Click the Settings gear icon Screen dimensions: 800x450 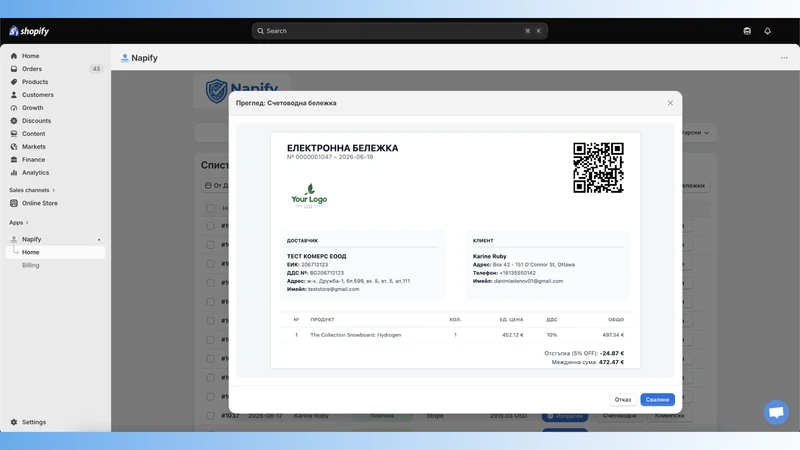[14, 422]
